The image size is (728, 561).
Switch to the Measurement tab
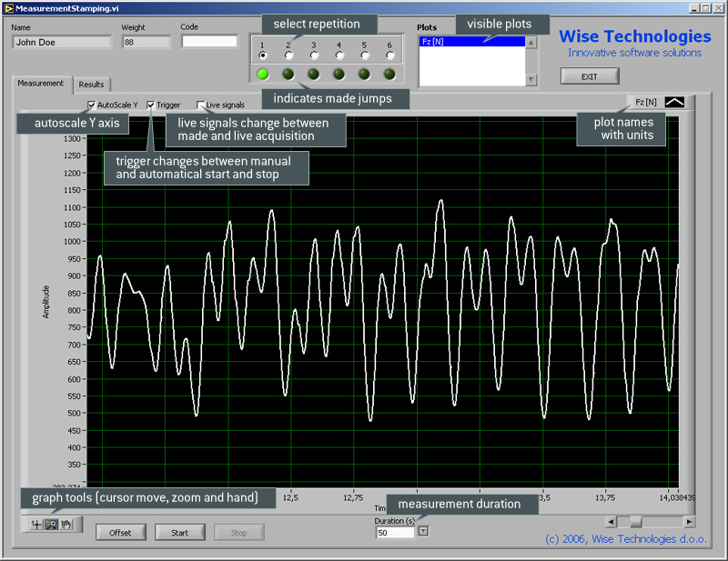click(x=41, y=84)
